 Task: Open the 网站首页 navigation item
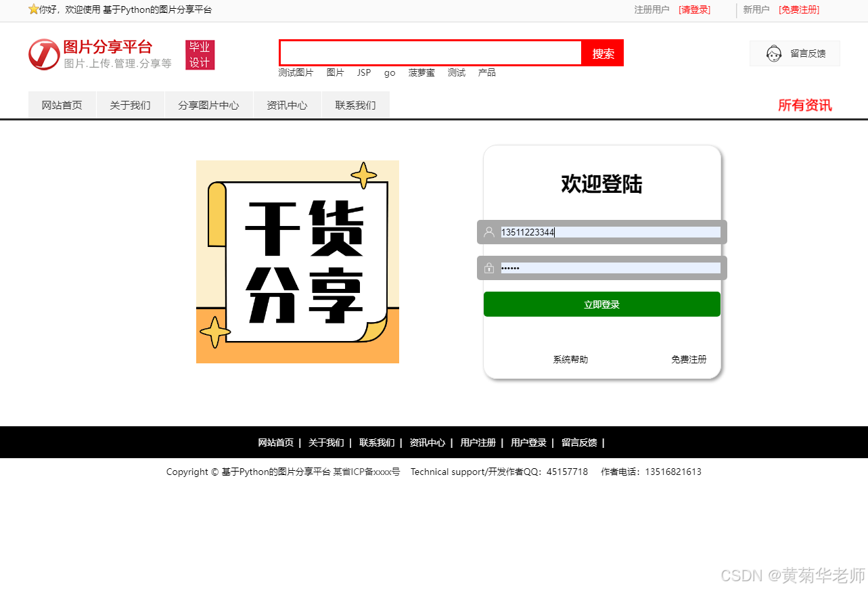click(x=62, y=105)
